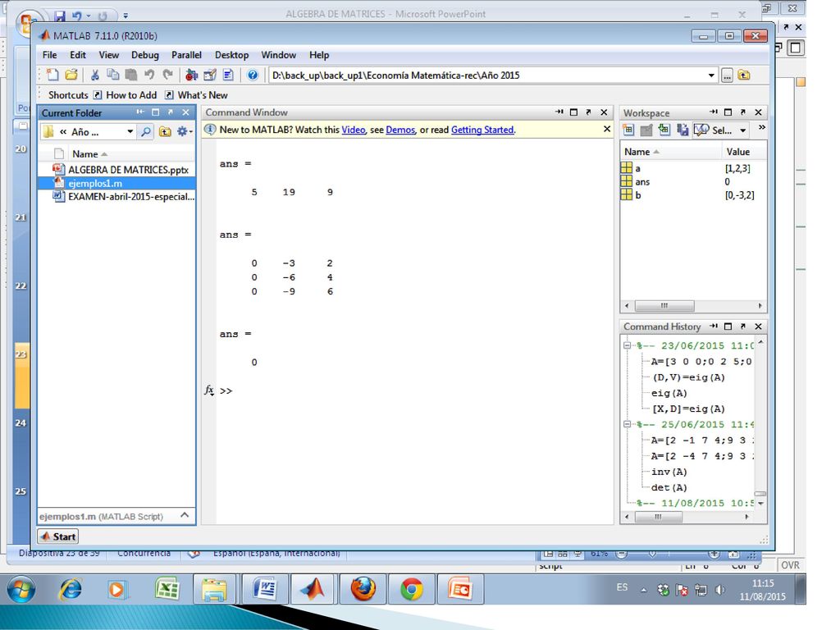Select inv(A) in Command History
840x630 pixels.
(669, 472)
